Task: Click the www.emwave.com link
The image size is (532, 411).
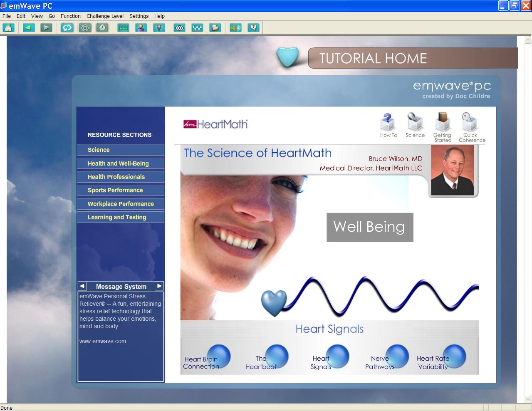Action: point(103,341)
